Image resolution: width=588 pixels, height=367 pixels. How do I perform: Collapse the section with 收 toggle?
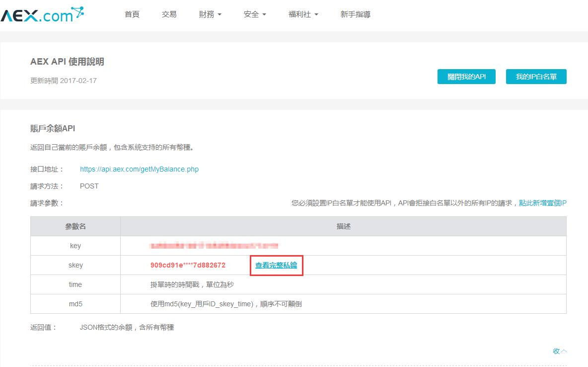pos(560,351)
